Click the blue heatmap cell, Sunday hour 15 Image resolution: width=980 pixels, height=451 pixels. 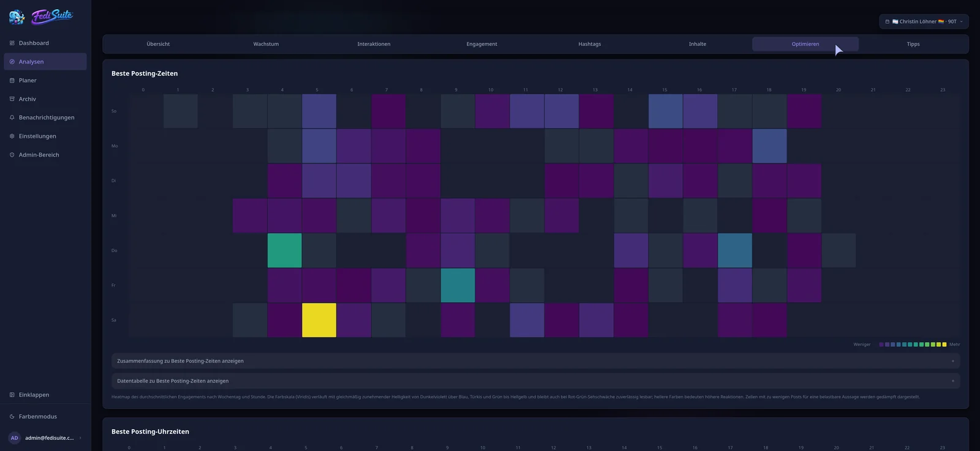point(666,111)
